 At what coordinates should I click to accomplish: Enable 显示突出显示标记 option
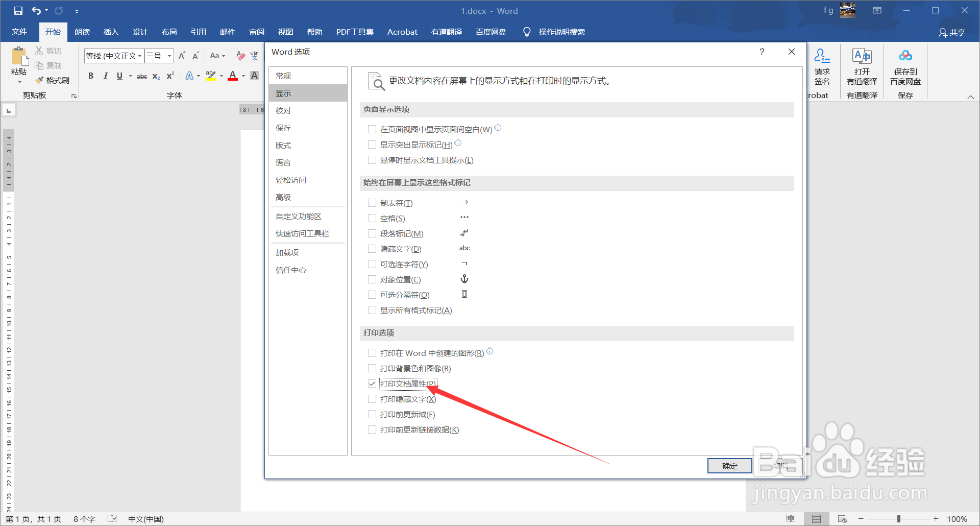372,145
